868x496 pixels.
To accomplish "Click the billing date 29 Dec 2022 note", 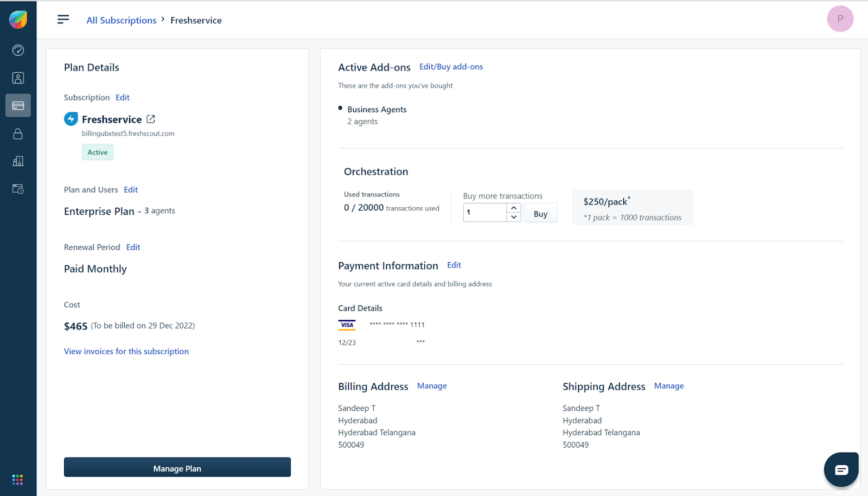I will (143, 326).
